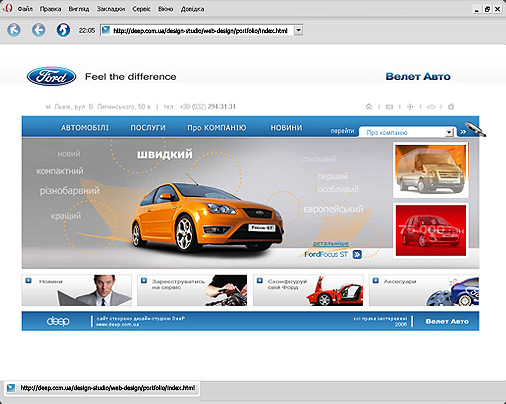Open the Вигляд menu
506x404 pixels.
click(x=79, y=9)
